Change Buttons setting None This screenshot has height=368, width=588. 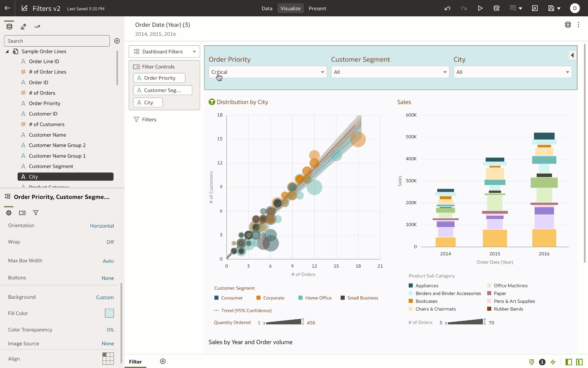tap(108, 278)
